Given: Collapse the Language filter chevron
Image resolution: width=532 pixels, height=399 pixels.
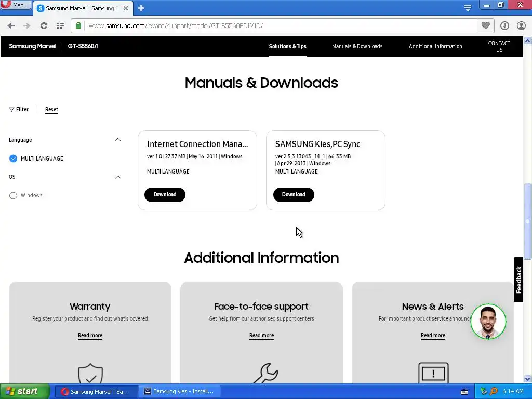Looking at the screenshot, I should point(118,140).
